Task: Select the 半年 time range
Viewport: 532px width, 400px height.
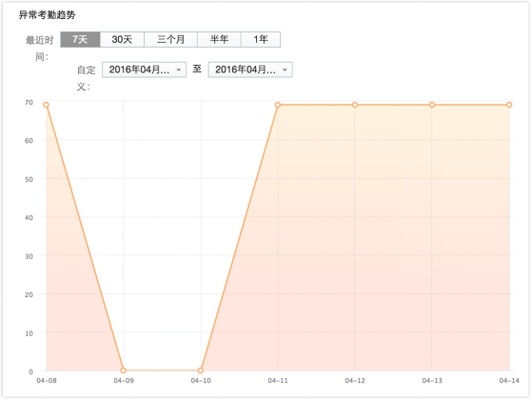Action: (x=219, y=39)
